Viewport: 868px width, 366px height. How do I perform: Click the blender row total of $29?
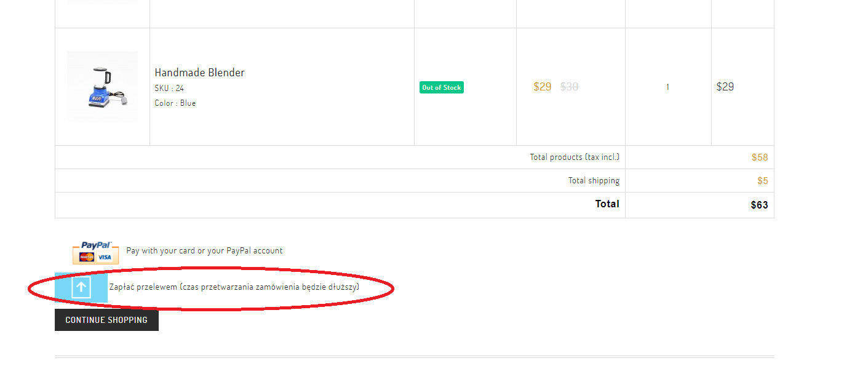coord(725,87)
